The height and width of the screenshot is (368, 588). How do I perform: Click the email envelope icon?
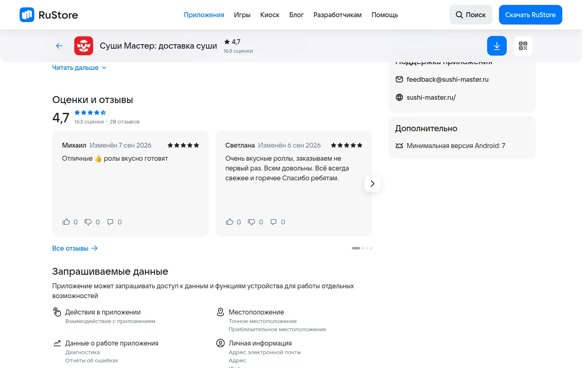399,79
